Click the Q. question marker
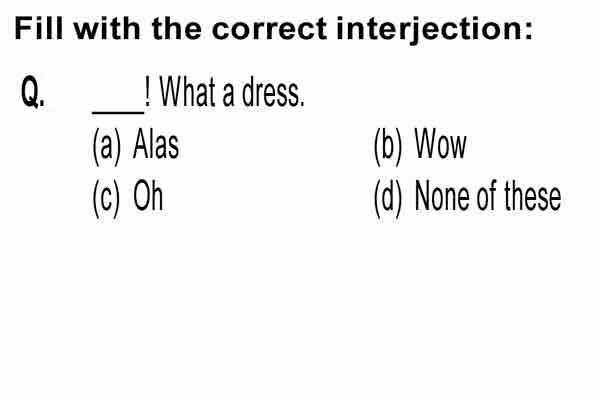Viewport: 600px width, 400px height. [33, 92]
